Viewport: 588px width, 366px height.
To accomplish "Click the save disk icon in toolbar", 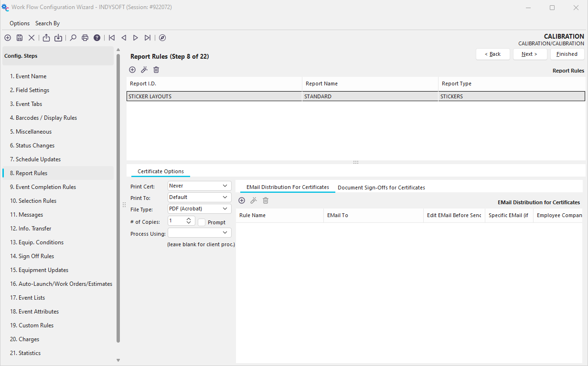I will 20,38.
